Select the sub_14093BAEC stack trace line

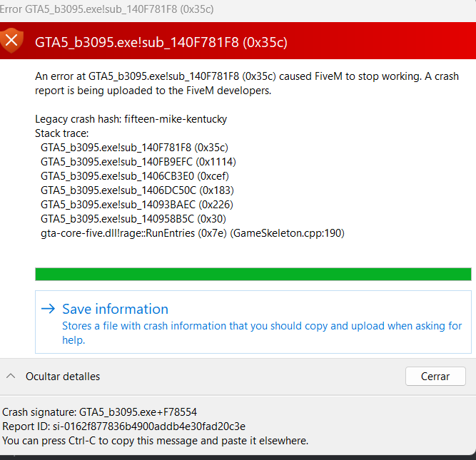pos(137,205)
